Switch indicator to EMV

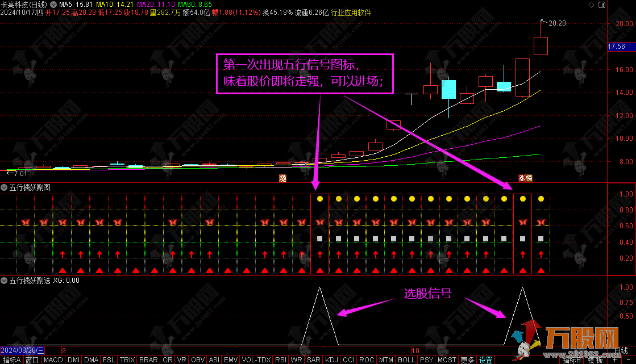231,360
